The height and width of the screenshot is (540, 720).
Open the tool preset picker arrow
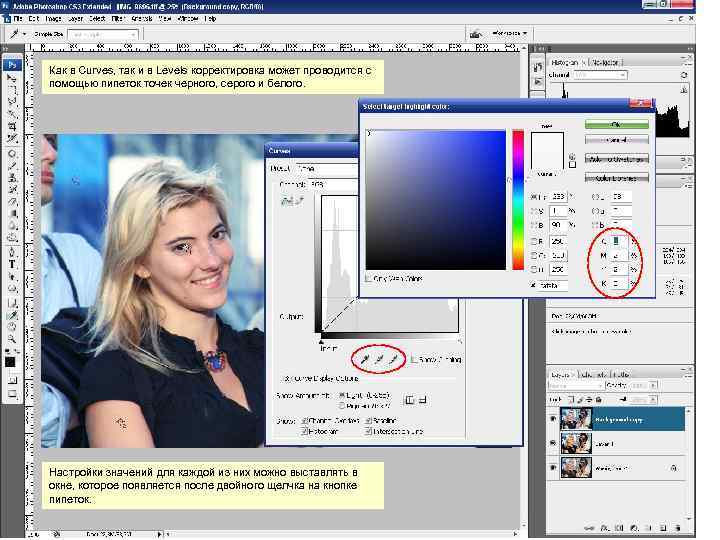click(24, 34)
